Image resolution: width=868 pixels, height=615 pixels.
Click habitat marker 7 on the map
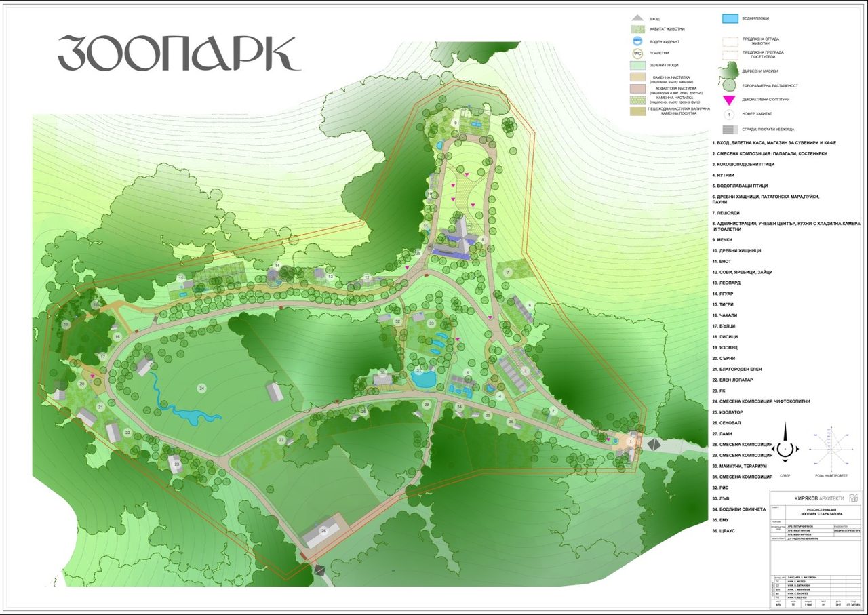[507, 272]
